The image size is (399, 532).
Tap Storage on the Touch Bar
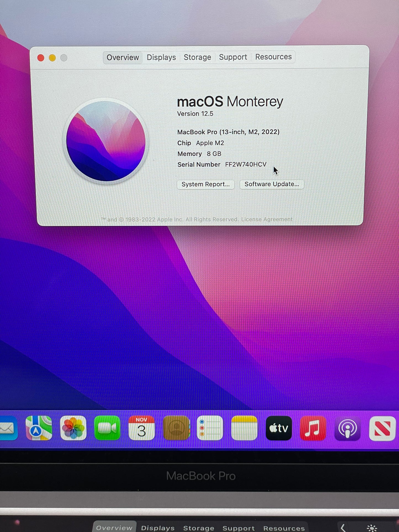(199, 528)
